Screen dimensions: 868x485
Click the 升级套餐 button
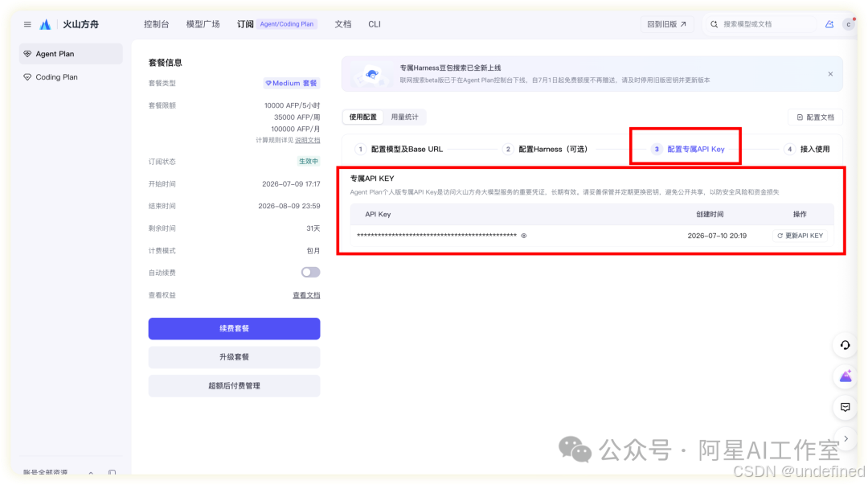[x=234, y=357]
